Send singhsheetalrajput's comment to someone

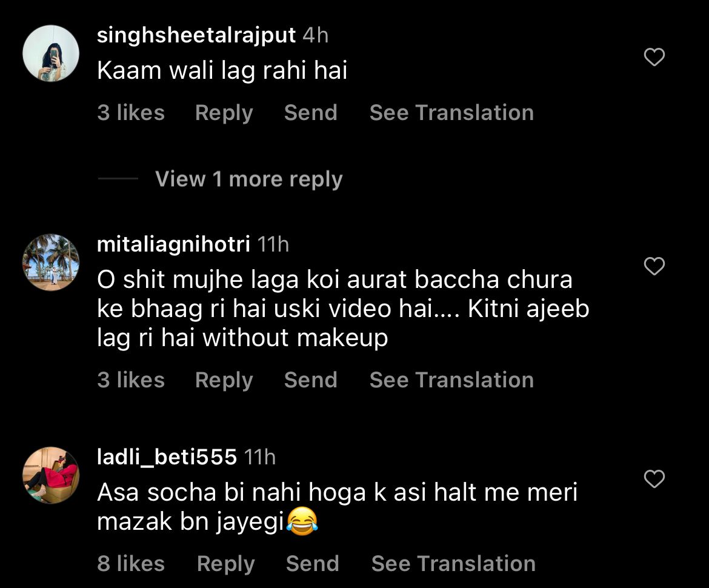pos(310,113)
